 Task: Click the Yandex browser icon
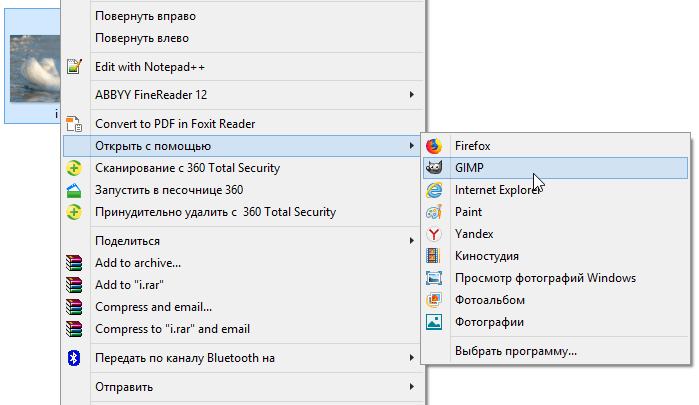(x=434, y=234)
